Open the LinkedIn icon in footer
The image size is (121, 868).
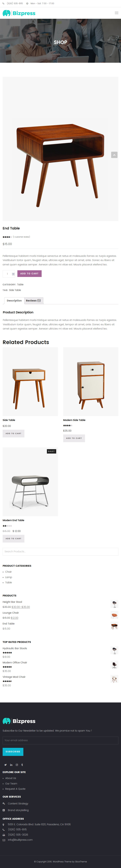pyautogui.click(x=11, y=764)
